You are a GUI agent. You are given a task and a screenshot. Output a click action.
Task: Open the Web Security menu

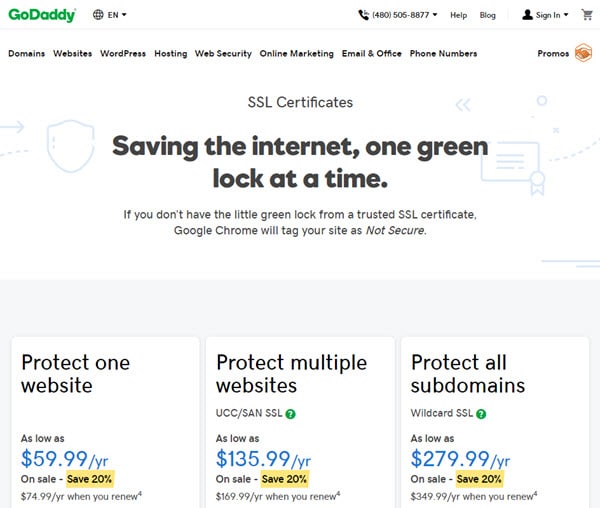pos(223,54)
